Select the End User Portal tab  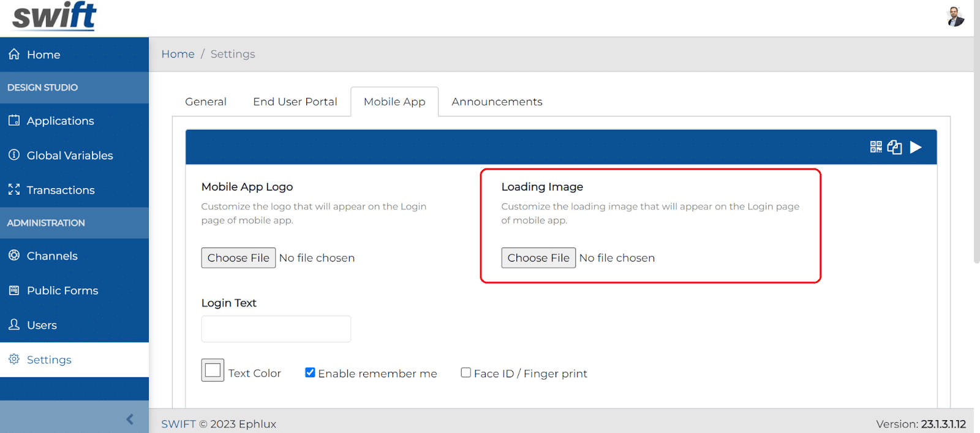click(x=295, y=102)
